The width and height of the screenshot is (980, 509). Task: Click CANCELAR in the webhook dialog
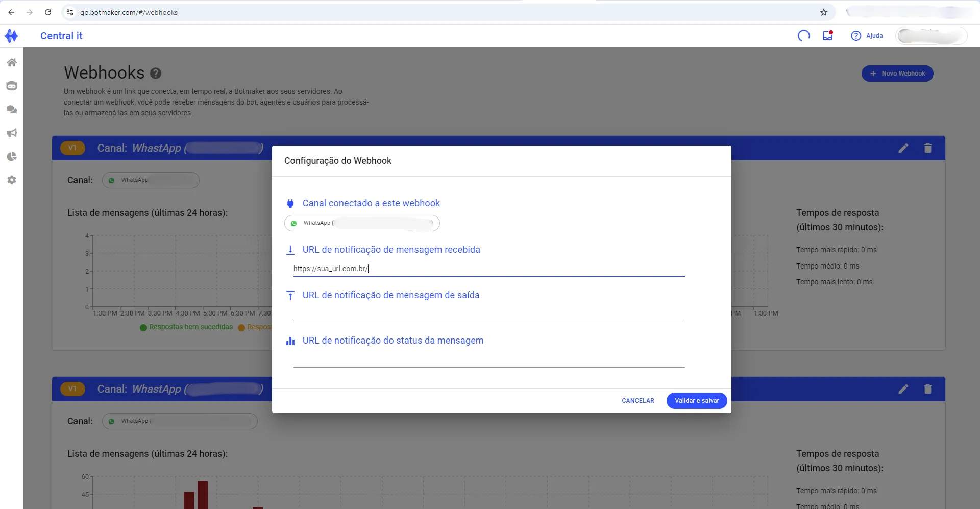point(638,401)
